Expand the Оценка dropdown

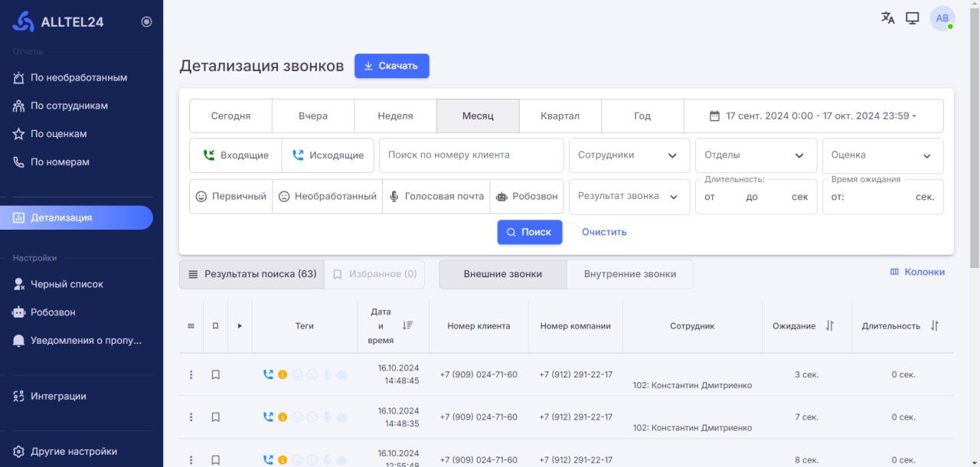pos(883,155)
